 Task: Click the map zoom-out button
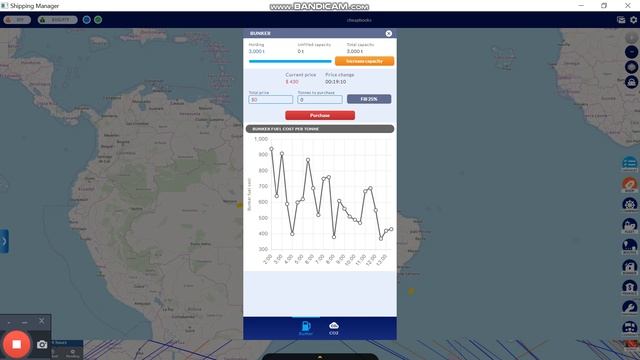pyautogui.click(x=631, y=52)
